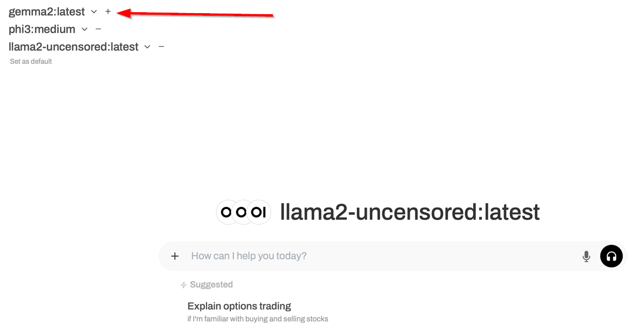The image size is (644, 327).
Task: Click the lightning icon beside Suggested
Action: pos(183,285)
